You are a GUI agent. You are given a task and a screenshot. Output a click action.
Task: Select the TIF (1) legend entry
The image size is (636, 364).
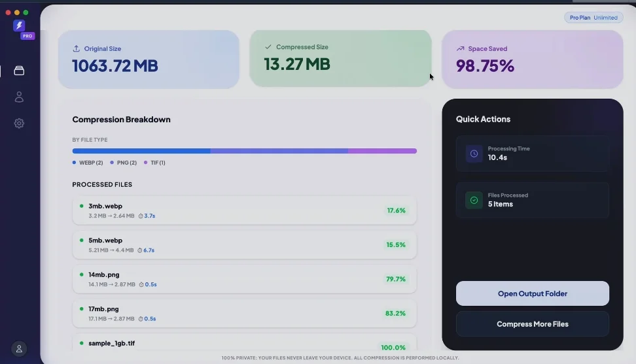154,163
